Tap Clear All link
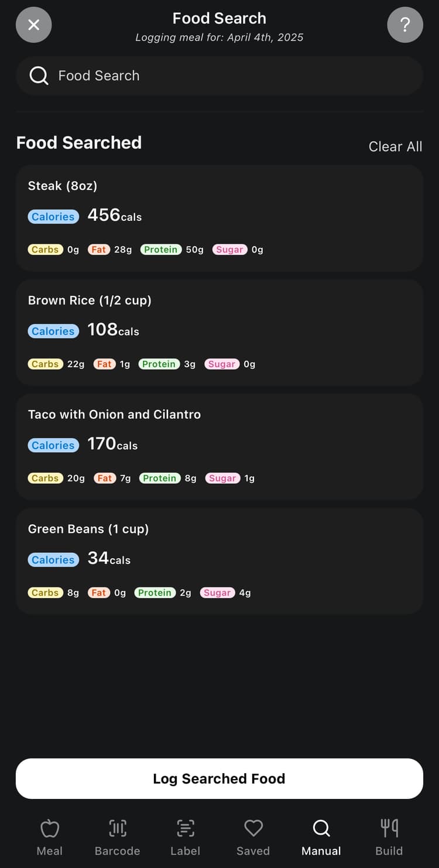 point(395,146)
